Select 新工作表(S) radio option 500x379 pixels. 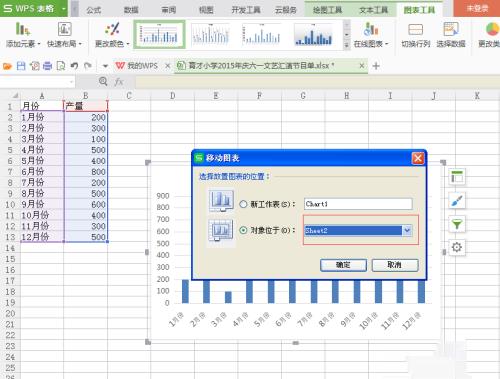click(x=243, y=204)
